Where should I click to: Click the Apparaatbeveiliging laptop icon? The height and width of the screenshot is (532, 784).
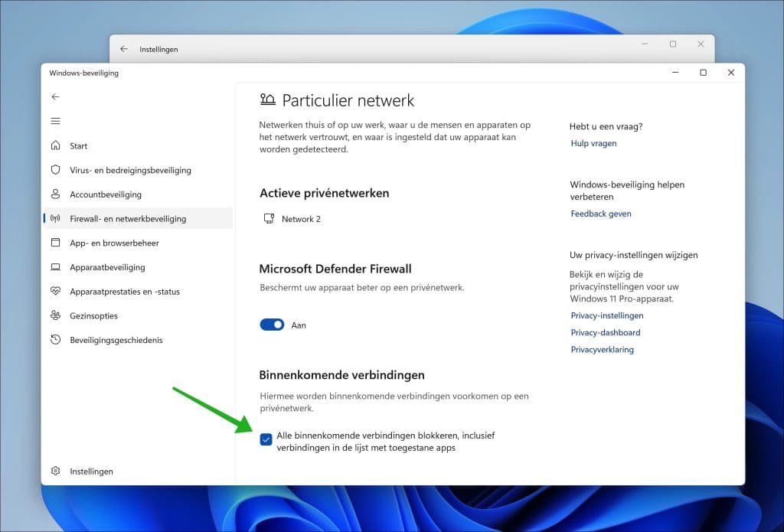pos(55,267)
